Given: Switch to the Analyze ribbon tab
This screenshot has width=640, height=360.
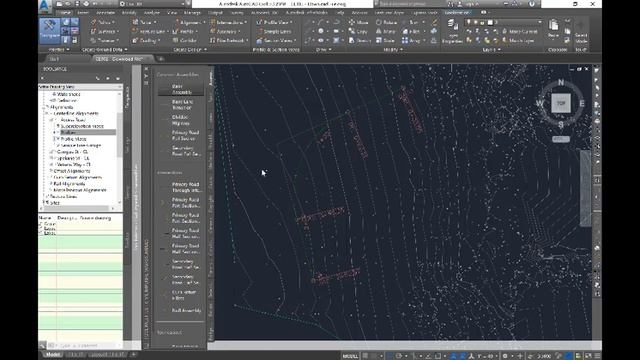Looking at the screenshot, I should click(x=151, y=13).
